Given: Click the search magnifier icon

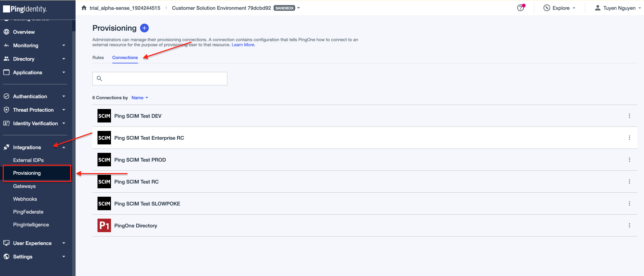Looking at the screenshot, I should click(x=99, y=78).
